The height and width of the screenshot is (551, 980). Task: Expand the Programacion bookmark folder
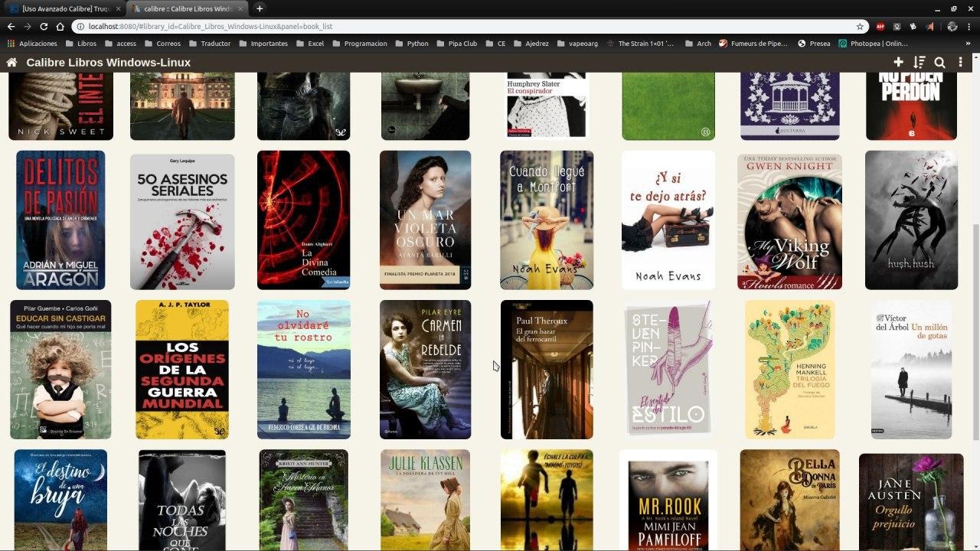tap(359, 44)
